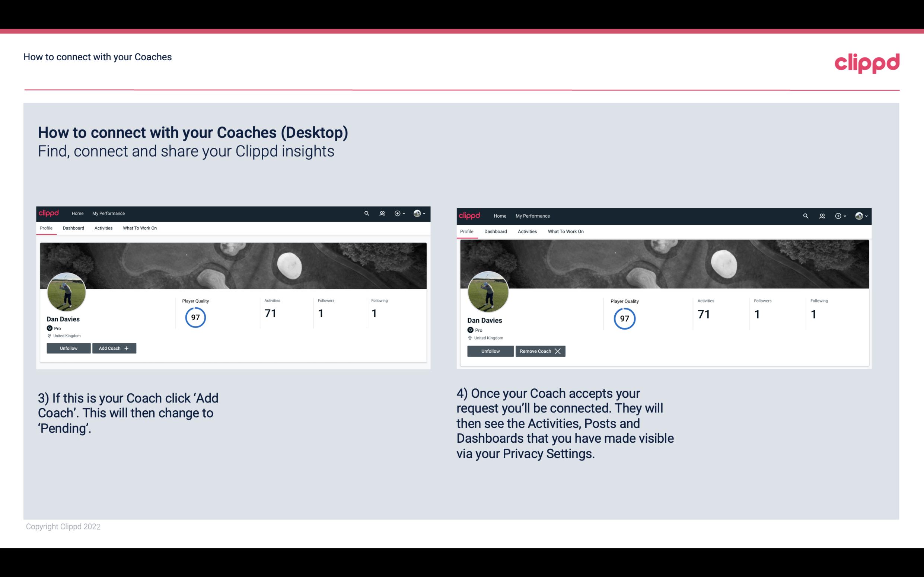This screenshot has width=924, height=577.
Task: Click the 'Add Coach' button on profile
Action: [x=113, y=348]
